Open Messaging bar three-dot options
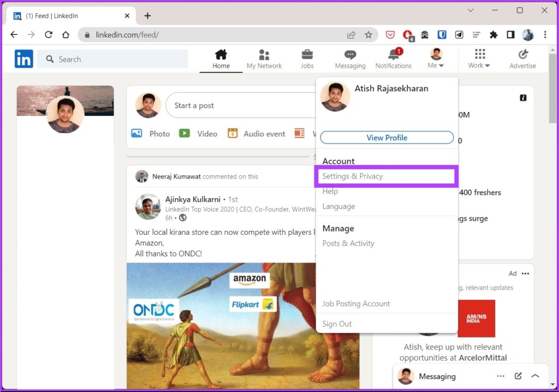Image resolution: width=559 pixels, height=392 pixels. (x=501, y=376)
